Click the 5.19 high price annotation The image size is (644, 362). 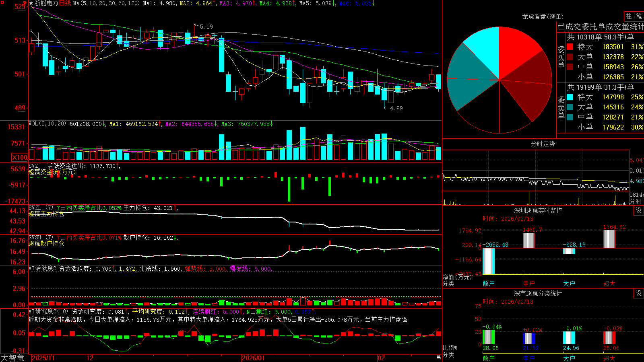(x=206, y=27)
